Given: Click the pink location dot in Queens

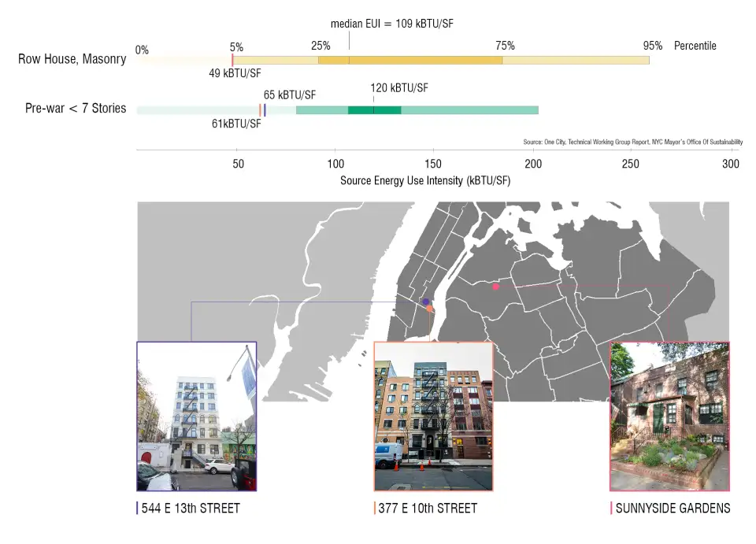Looking at the screenshot, I should [495, 287].
